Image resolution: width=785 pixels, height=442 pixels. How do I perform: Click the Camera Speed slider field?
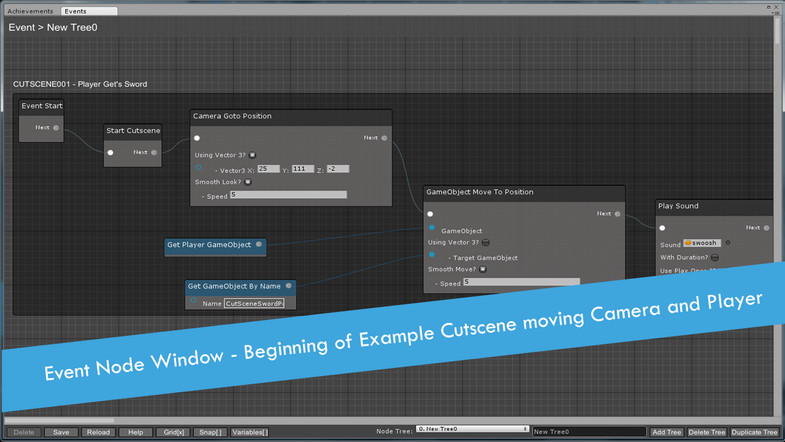288,195
